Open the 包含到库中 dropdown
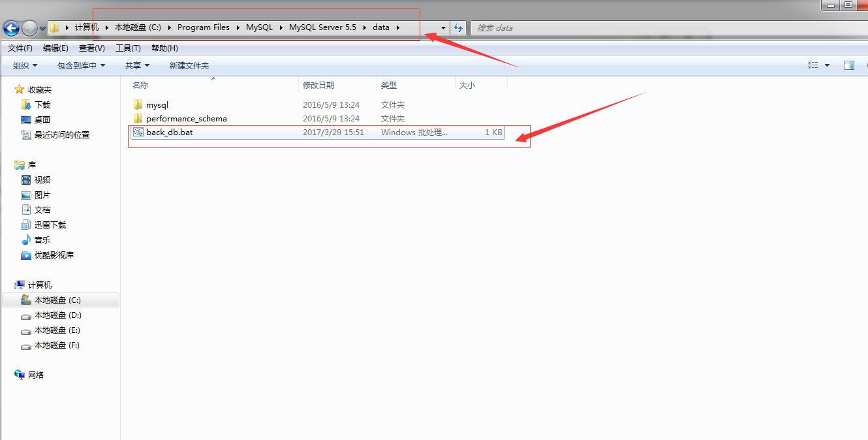This screenshot has width=868, height=440. click(x=82, y=65)
